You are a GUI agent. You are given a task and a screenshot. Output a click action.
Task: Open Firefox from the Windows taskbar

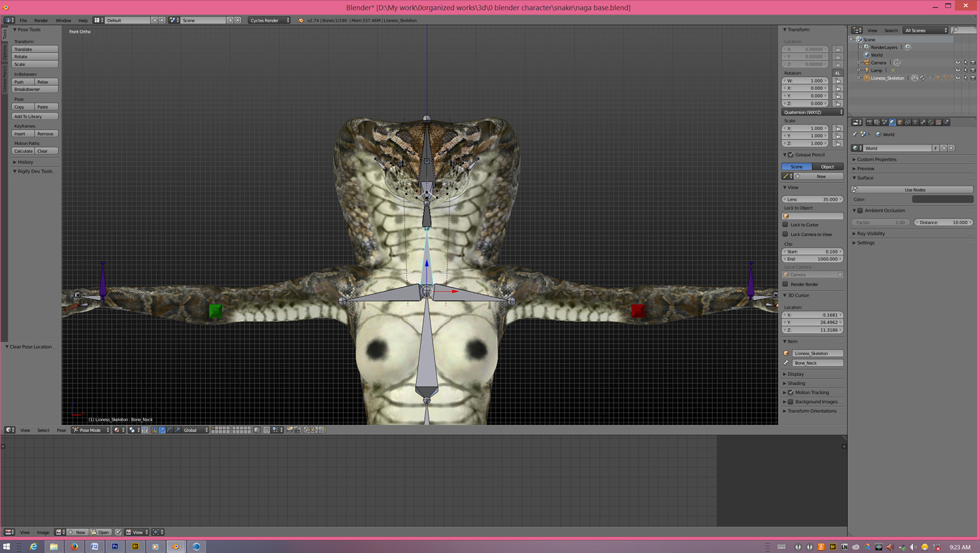74,546
